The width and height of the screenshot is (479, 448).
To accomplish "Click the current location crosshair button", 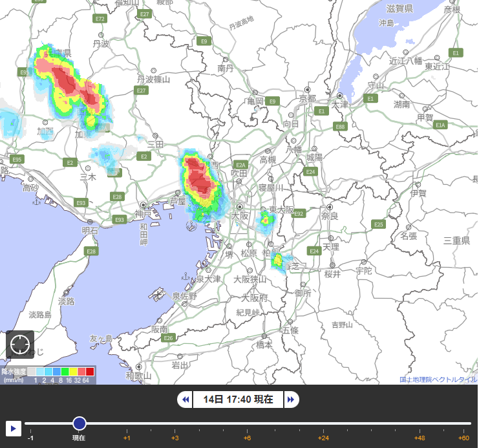I will (19, 344).
